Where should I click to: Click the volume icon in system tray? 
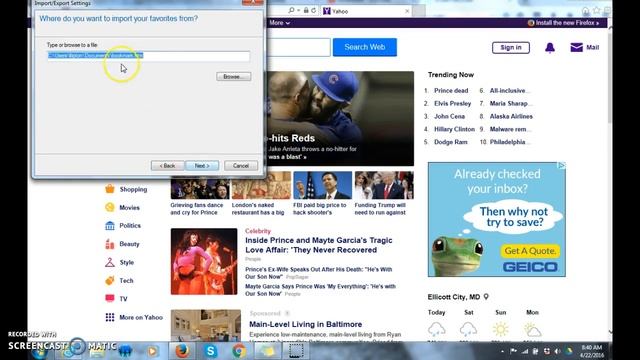coord(558,351)
